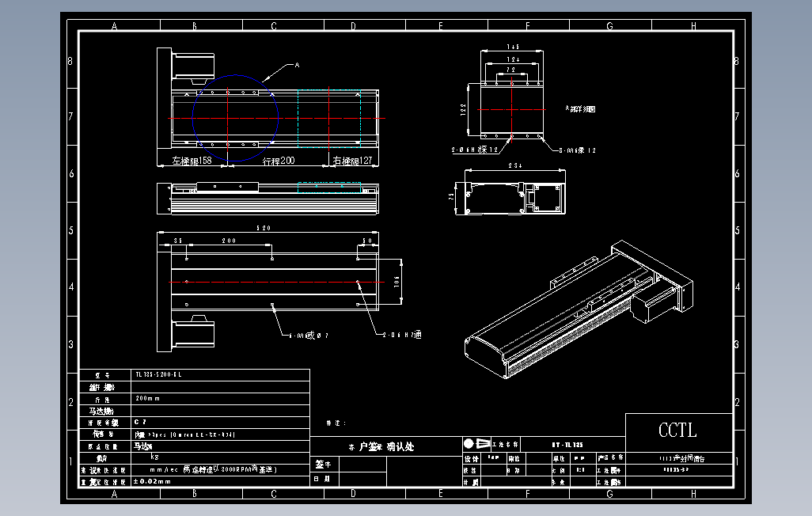Image resolution: width=812 pixels, height=516 pixels.
Task: Click zone number "3" on the right border
Action: tap(737, 344)
